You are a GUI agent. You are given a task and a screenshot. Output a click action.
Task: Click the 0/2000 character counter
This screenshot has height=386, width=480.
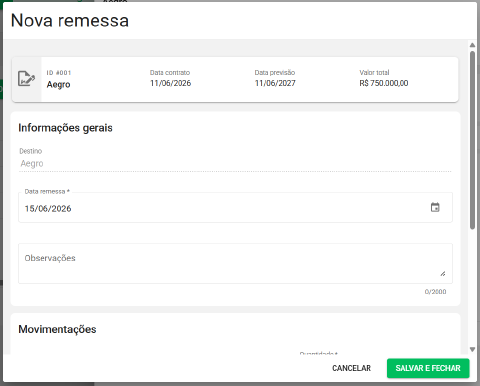(x=435, y=292)
